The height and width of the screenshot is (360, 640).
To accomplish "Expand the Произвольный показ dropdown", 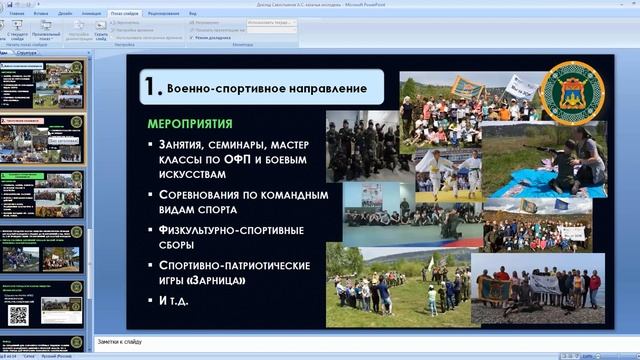I will tap(46, 30).
